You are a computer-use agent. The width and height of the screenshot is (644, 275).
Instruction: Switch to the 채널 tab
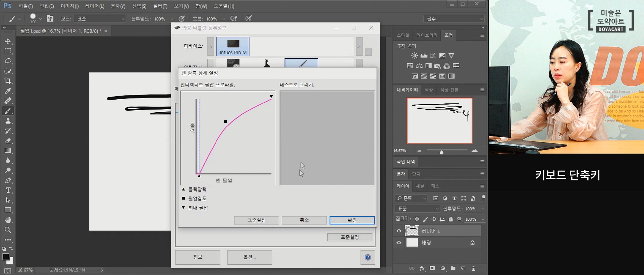pyautogui.click(x=420, y=186)
